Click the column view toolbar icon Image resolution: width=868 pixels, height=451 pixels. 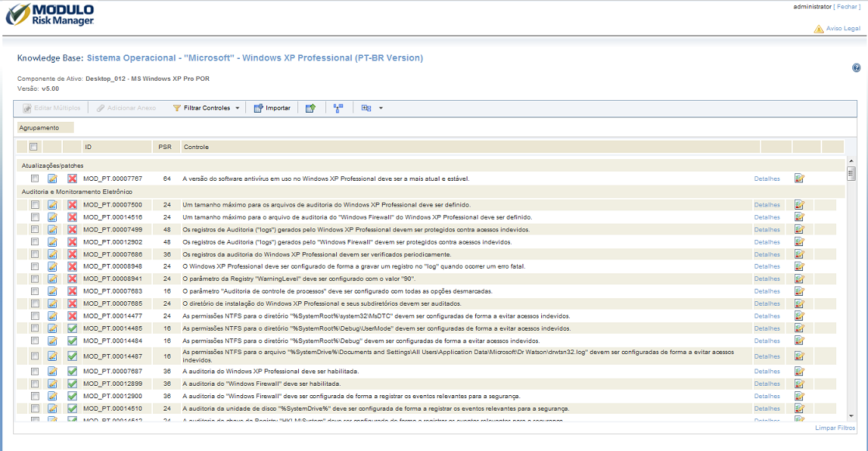[366, 108]
